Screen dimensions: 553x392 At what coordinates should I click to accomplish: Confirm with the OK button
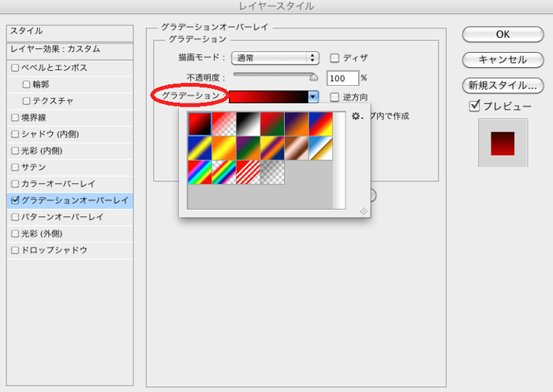[503, 35]
